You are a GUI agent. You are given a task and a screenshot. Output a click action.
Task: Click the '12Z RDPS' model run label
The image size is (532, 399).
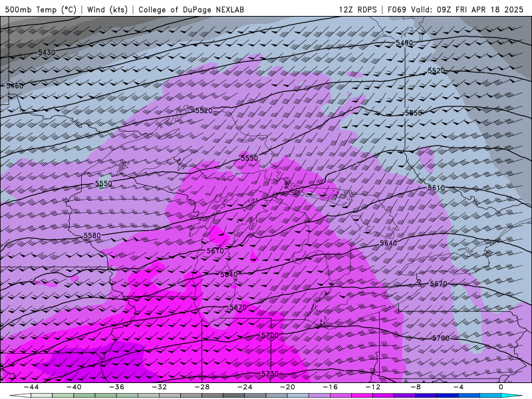pos(358,9)
